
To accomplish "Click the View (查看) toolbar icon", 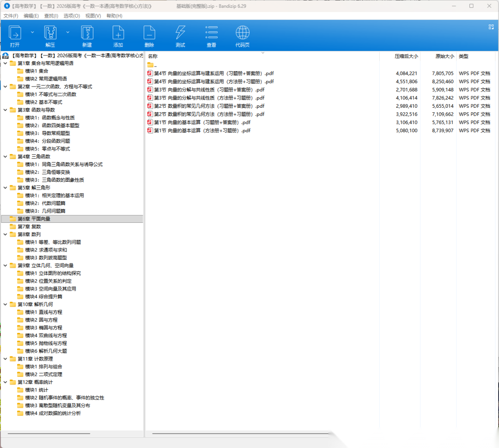I will 212,33.
